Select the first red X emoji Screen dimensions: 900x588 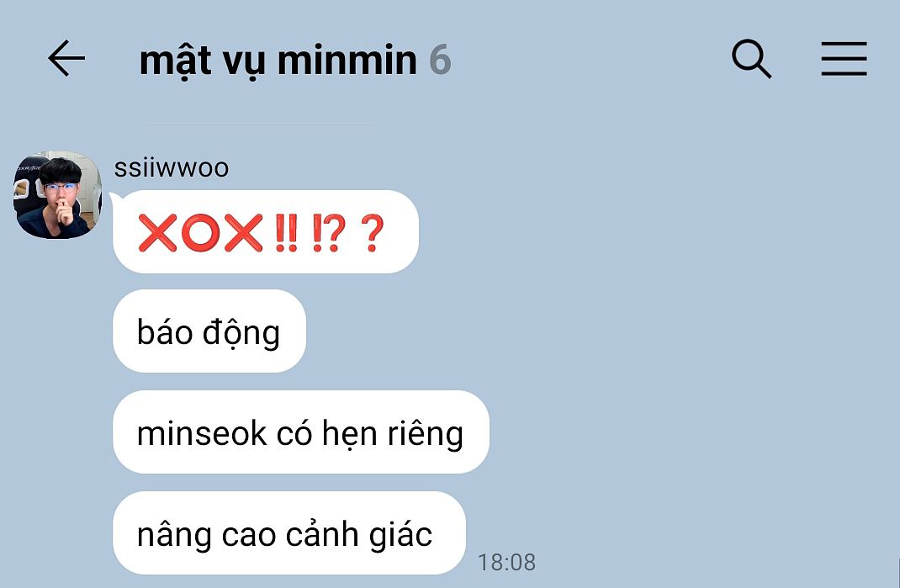157,232
